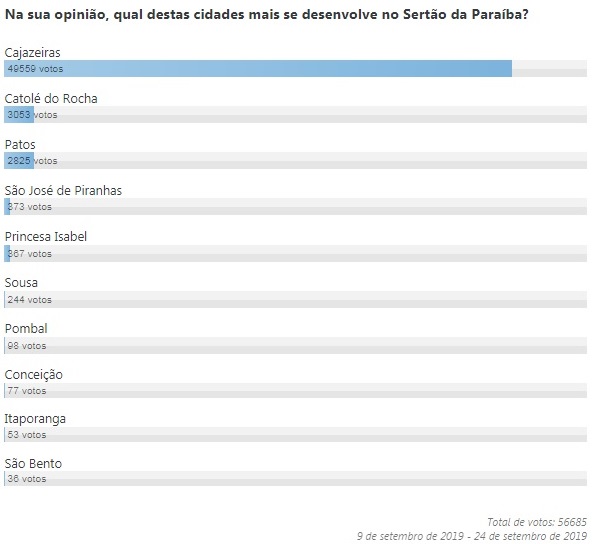Select the Patos option label

20,144
